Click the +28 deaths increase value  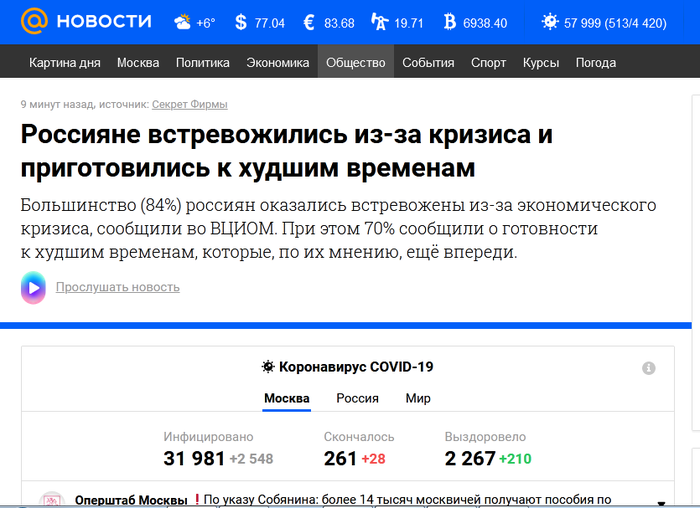(x=373, y=459)
